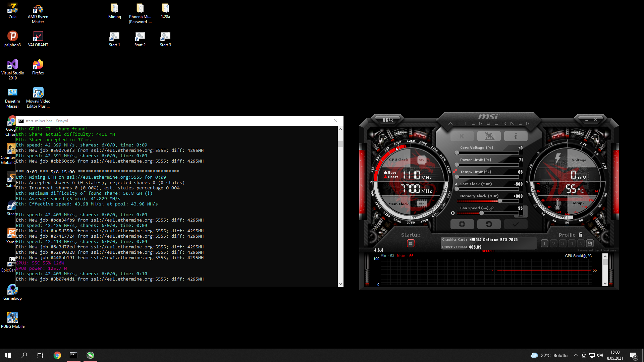
Task: Click the miner console scrollbar down arrow
Action: coord(340,284)
